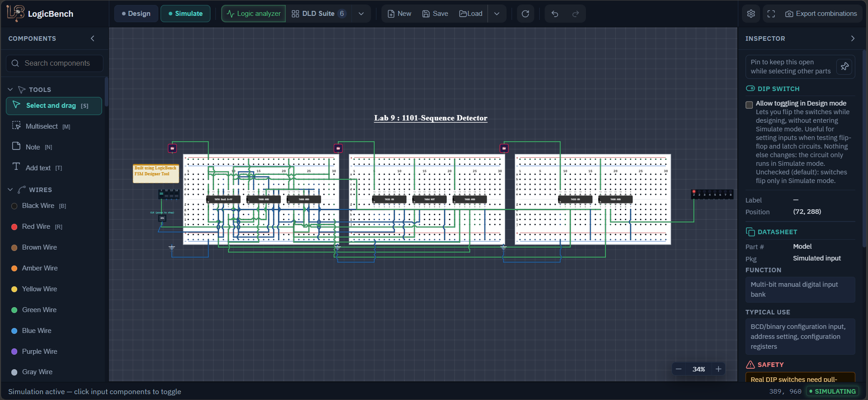Enable Allow toggling in Design mode
This screenshot has width=868, height=400.
point(749,105)
